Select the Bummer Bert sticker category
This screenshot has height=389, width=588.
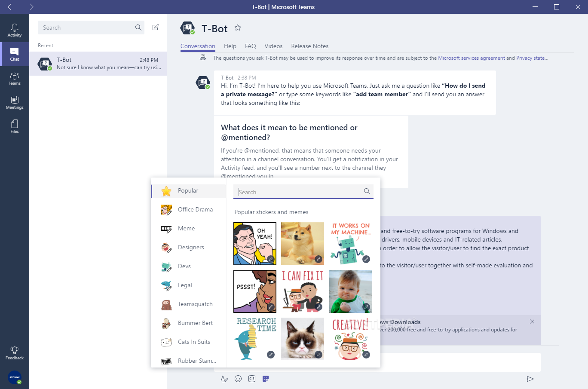coord(189,323)
